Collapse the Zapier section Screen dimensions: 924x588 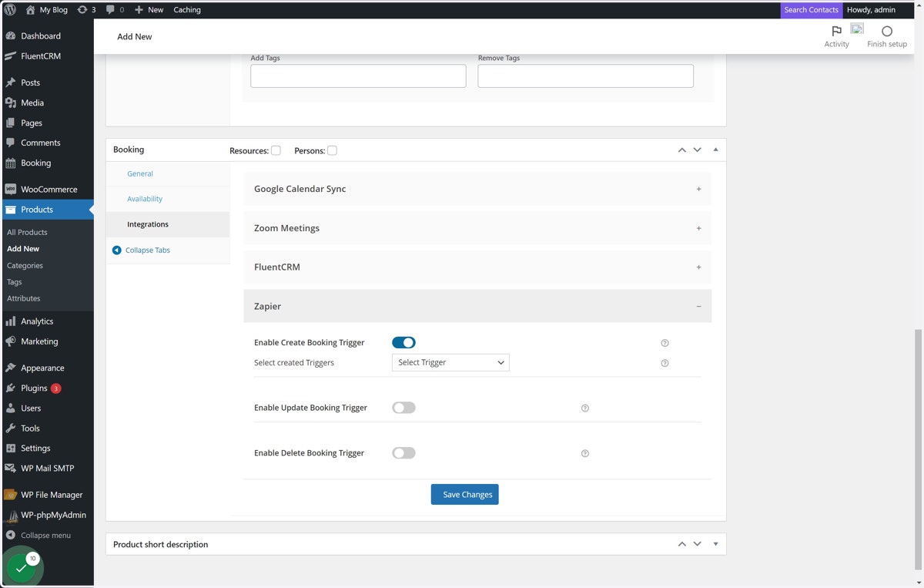click(477, 306)
